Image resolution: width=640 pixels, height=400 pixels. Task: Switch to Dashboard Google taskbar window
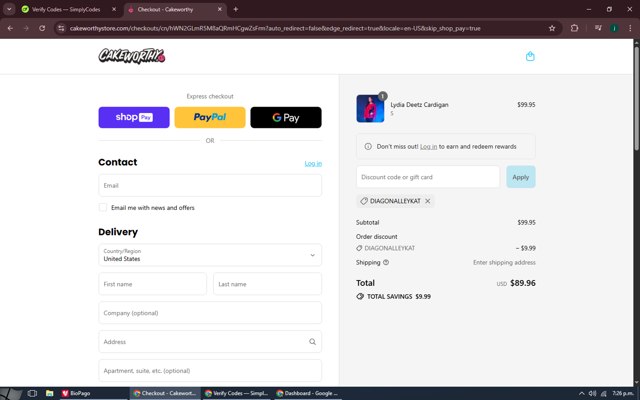pyautogui.click(x=307, y=393)
